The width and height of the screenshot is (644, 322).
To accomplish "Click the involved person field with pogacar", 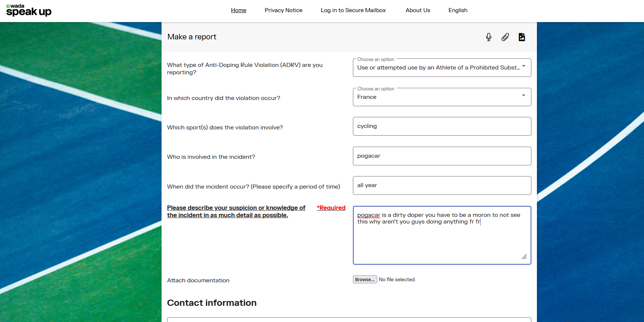I will pyautogui.click(x=442, y=156).
